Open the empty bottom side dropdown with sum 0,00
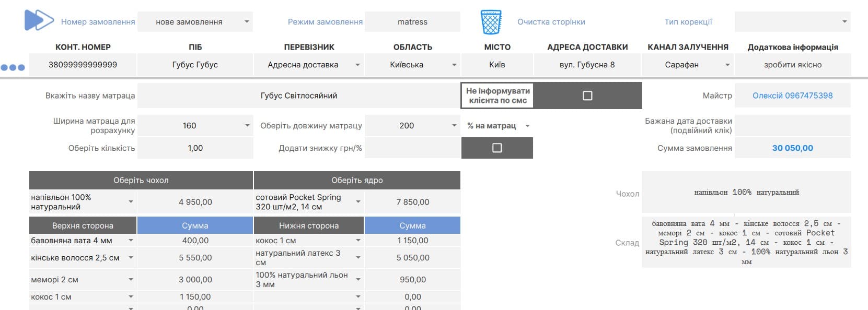 (x=358, y=297)
